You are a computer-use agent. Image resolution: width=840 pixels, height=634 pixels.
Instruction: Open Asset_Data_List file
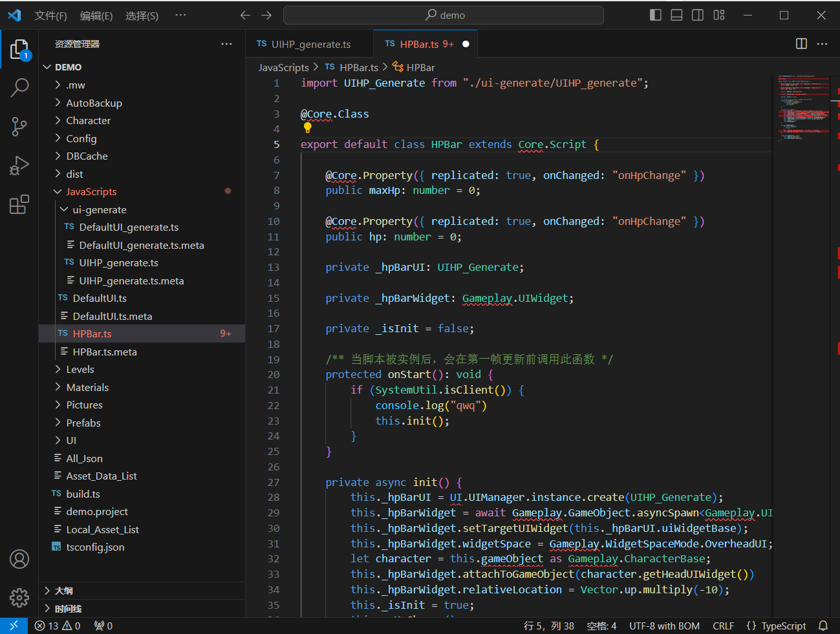142,476
